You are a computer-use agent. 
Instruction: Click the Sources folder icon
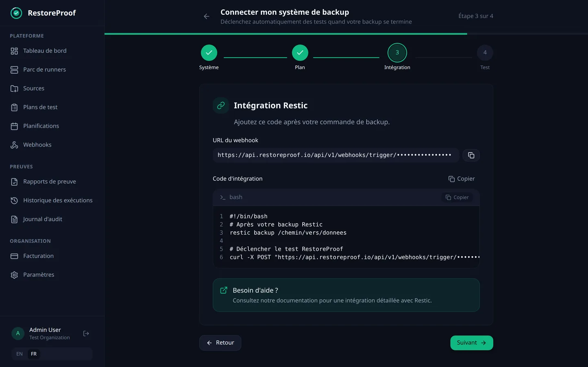pyautogui.click(x=14, y=89)
